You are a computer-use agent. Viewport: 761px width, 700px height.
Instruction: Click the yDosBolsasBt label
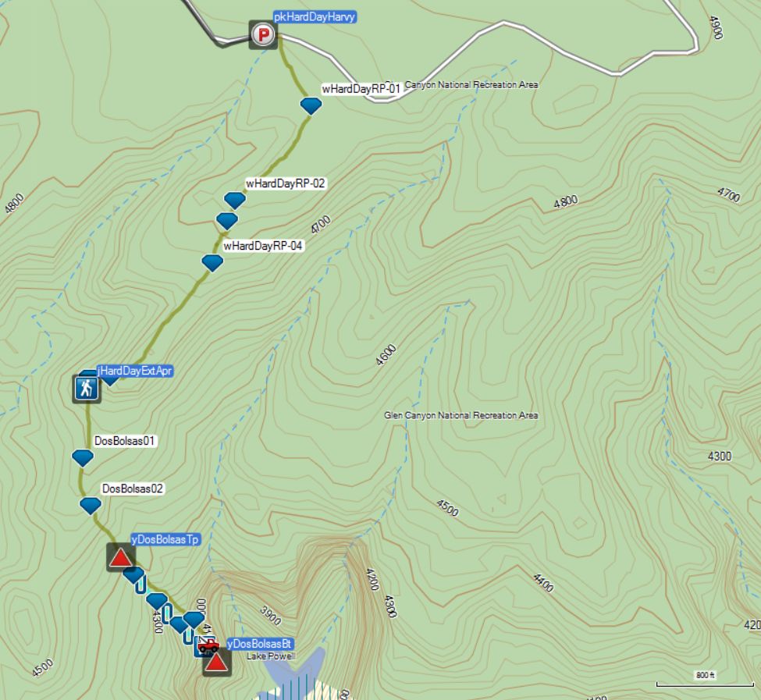click(260, 645)
